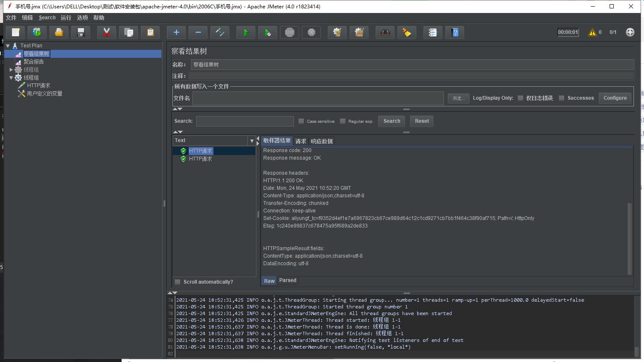Switch to the 响应数据 tab

click(x=322, y=141)
